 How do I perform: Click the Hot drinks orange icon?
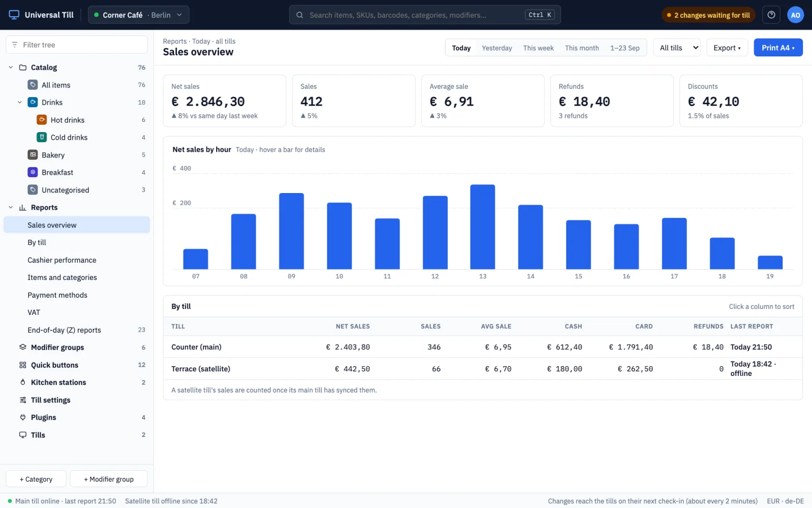(42, 120)
